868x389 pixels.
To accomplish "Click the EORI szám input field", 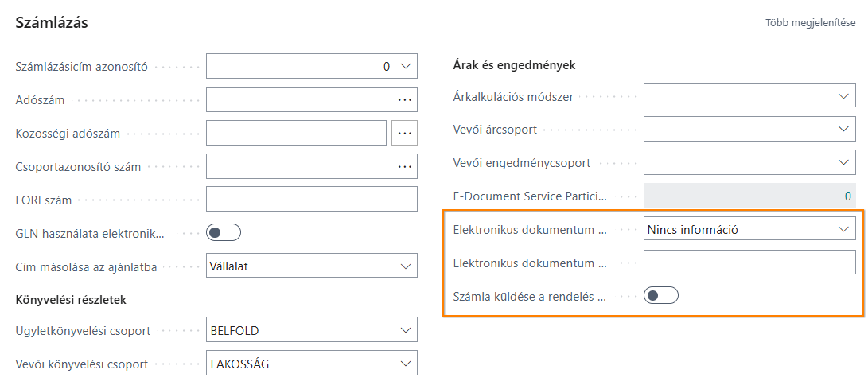I will point(311,200).
